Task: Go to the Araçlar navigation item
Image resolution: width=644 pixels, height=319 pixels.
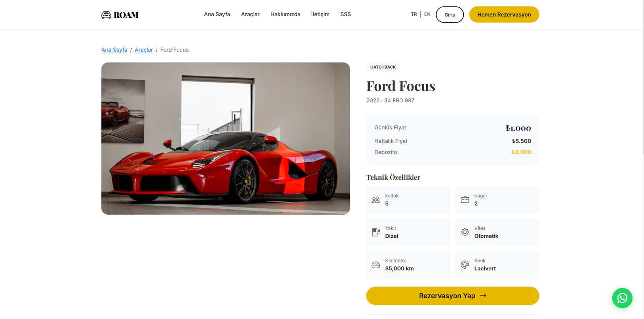Action: [250, 14]
